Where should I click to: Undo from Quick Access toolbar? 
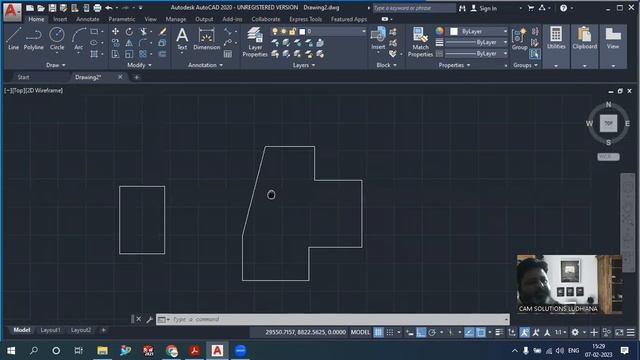coord(109,8)
